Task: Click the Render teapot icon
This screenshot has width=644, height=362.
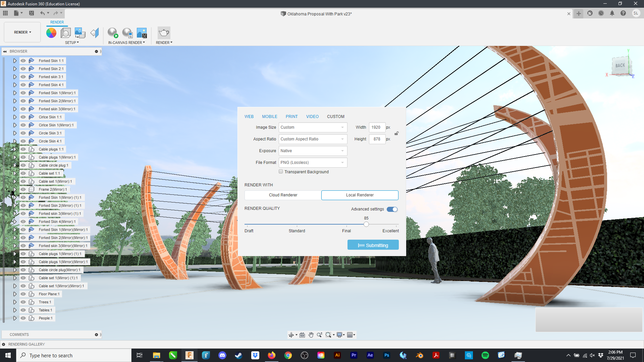Action: (164, 33)
